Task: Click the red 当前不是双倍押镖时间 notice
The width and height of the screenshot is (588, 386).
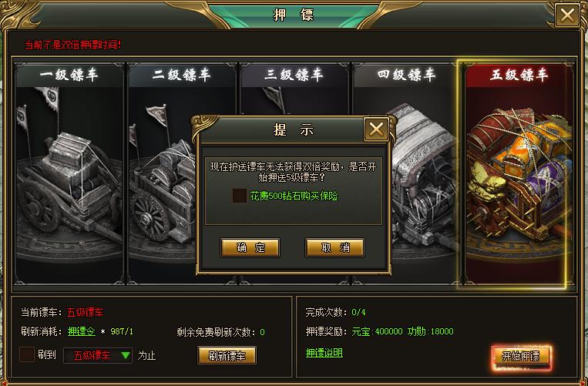Action: coord(72,45)
